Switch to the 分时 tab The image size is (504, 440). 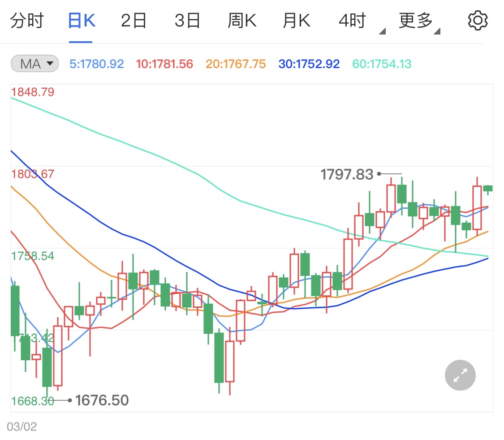(27, 21)
